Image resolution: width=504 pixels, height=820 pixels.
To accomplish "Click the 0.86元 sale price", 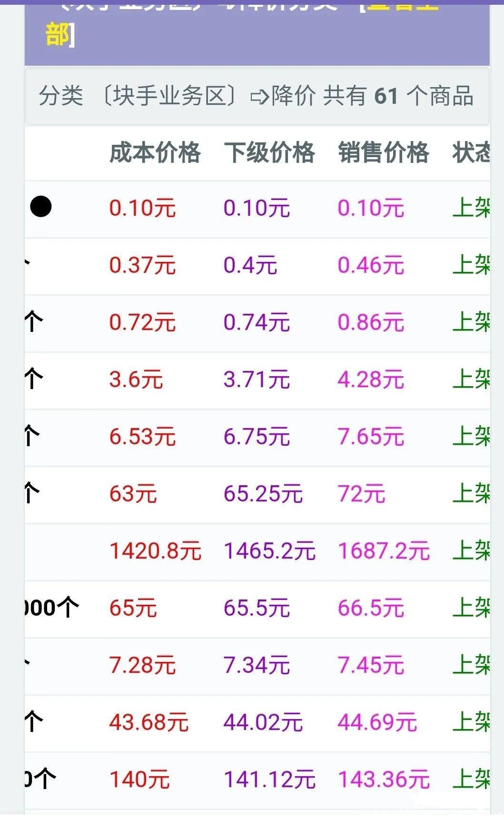I will pos(371,322).
